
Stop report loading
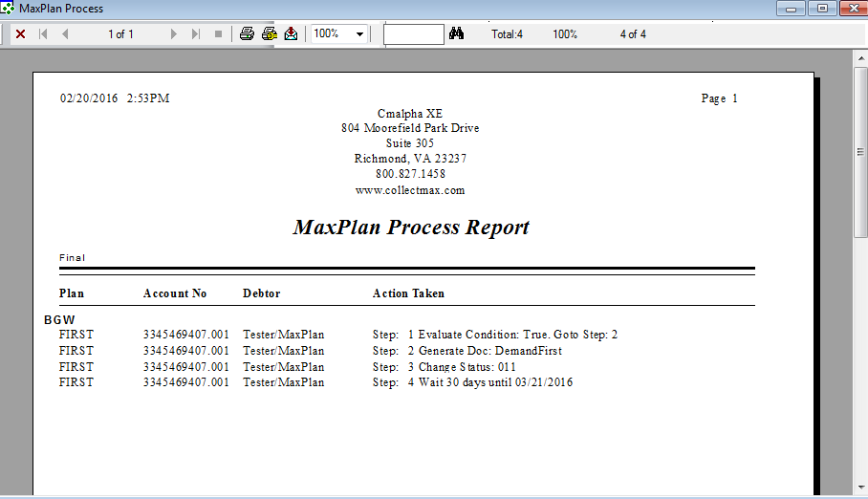[218, 34]
